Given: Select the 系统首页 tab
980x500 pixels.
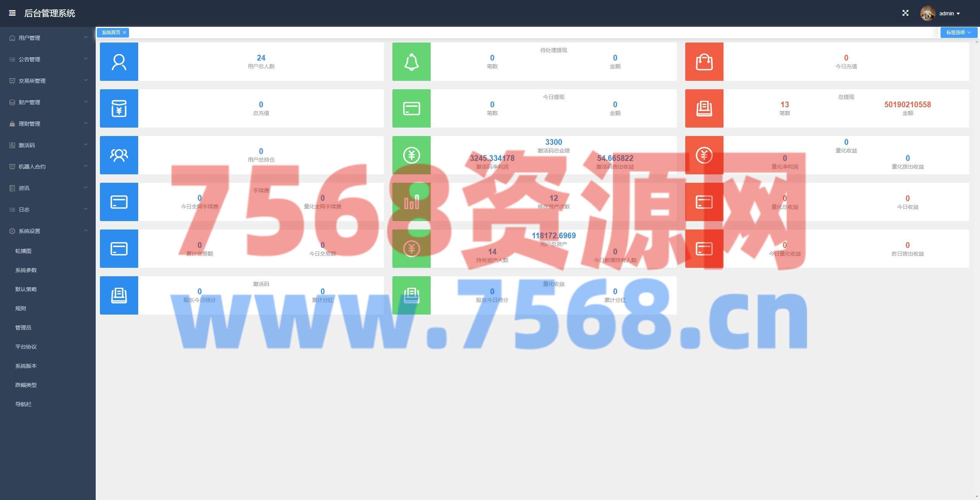Looking at the screenshot, I should pyautogui.click(x=111, y=33).
